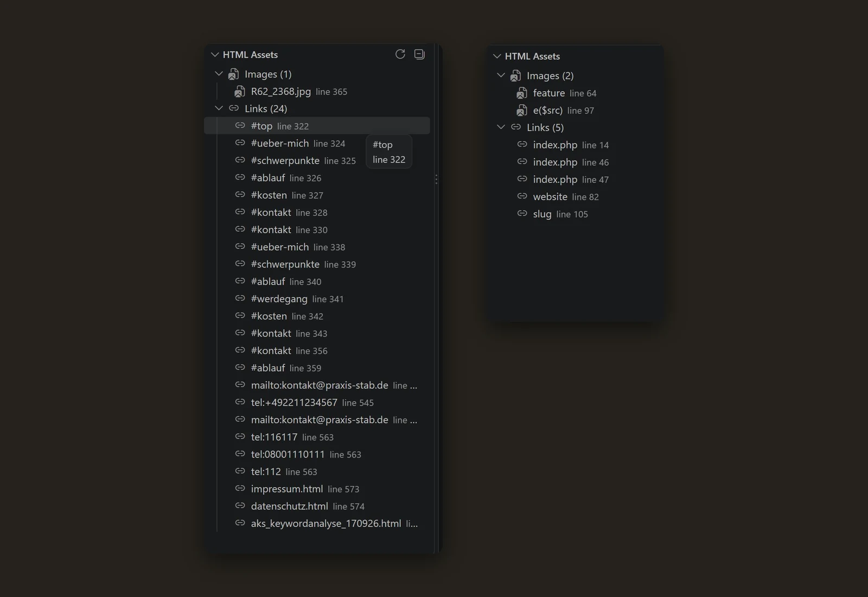
Task: Click the #top line 322 tooltip
Action: (389, 152)
